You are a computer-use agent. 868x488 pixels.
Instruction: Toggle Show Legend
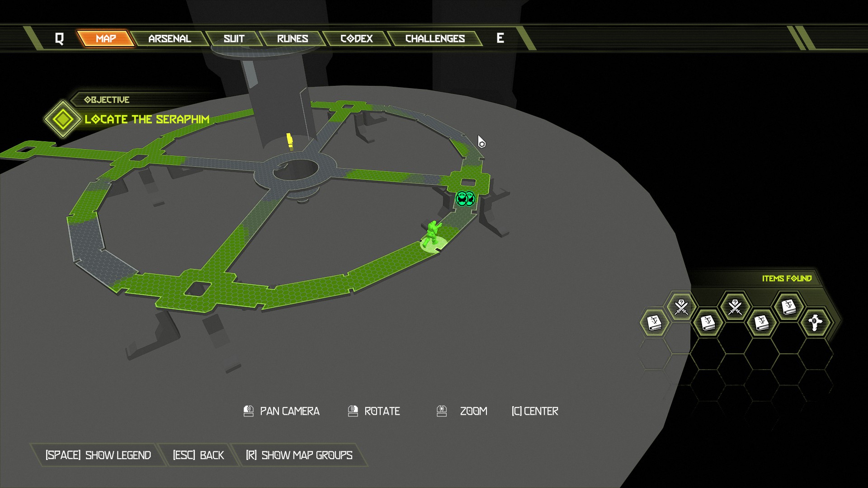98,455
